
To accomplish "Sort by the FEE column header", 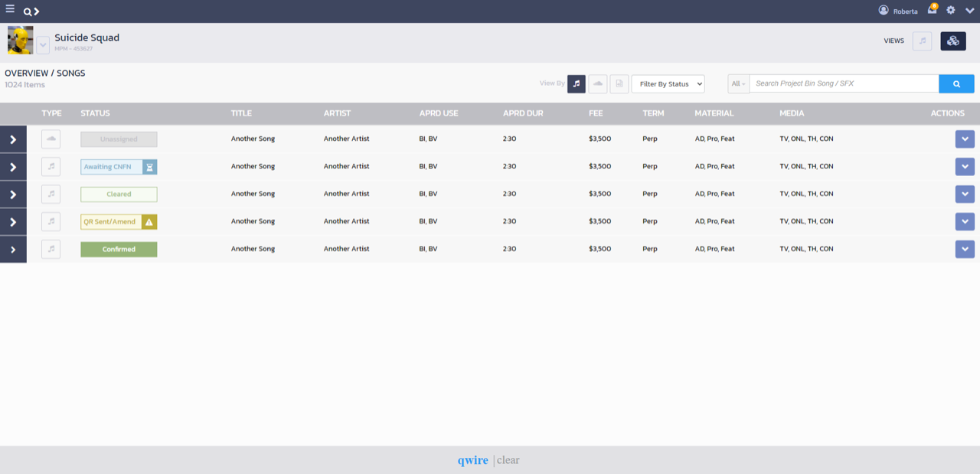I will click(x=596, y=113).
